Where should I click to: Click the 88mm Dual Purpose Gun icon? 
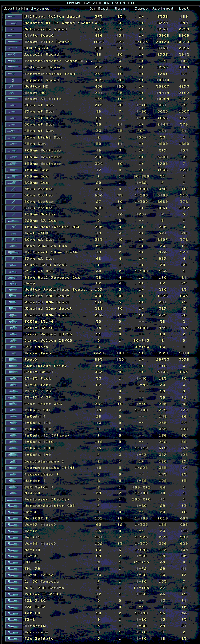point(14,277)
